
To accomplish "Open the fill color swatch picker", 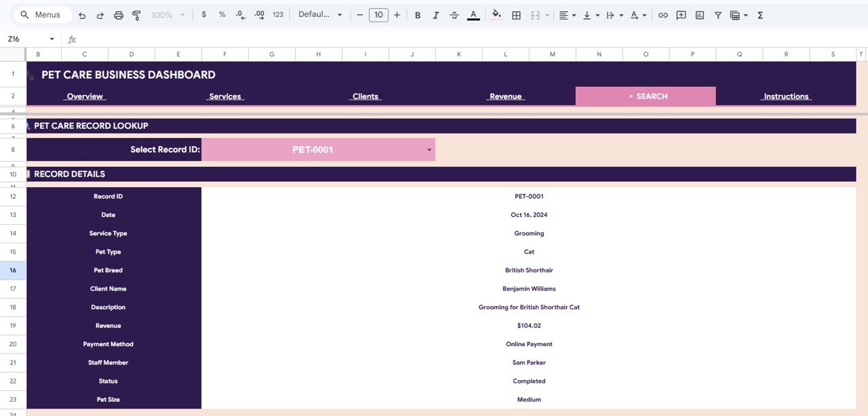I will 495,14.
